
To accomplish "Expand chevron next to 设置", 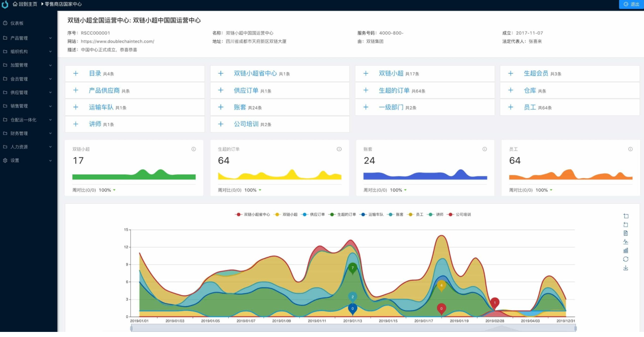I will point(50,161).
